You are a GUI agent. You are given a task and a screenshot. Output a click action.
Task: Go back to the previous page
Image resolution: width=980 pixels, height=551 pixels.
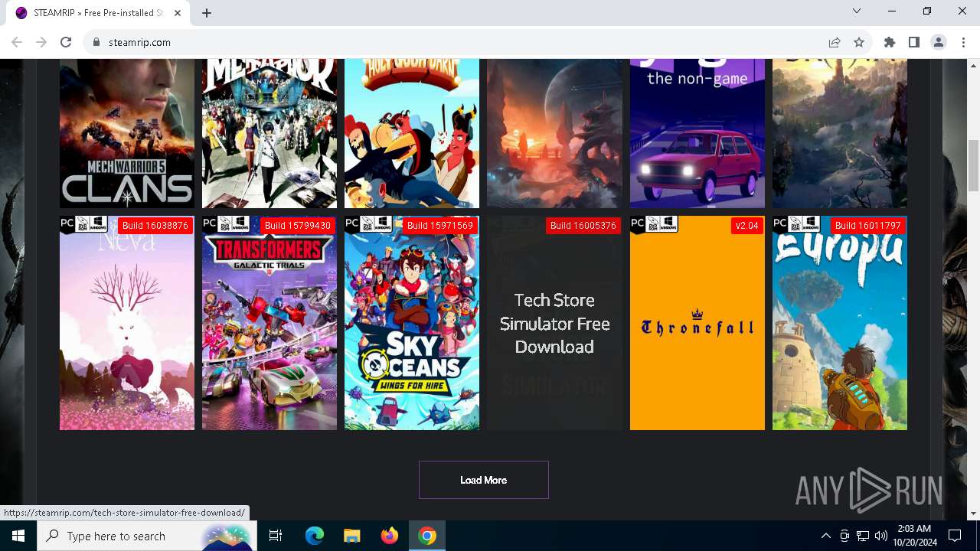pos(17,42)
